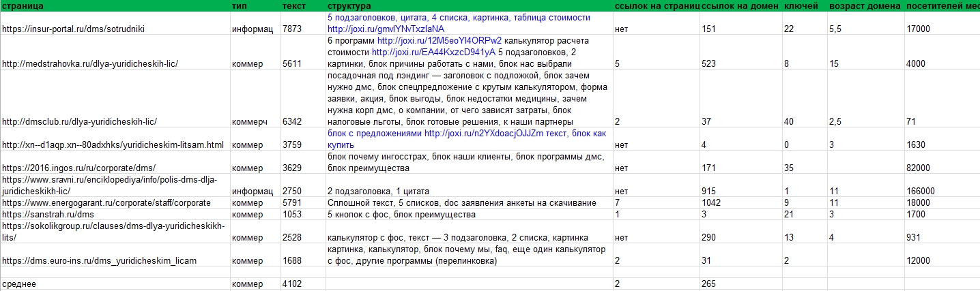Select the text length cell 5611
This screenshot has width=980, height=291.
(x=303, y=52)
